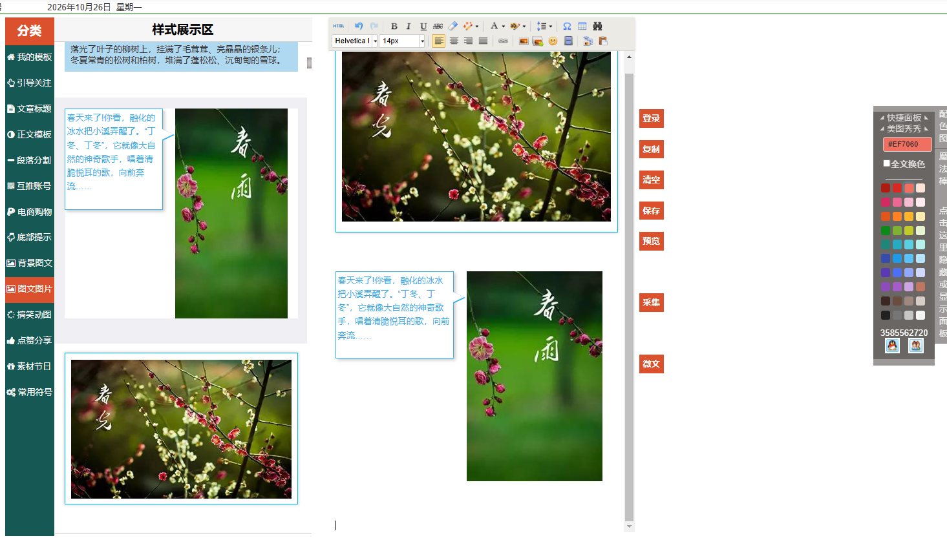Select the 春兮 plum blossom template thumbnail

[181, 429]
